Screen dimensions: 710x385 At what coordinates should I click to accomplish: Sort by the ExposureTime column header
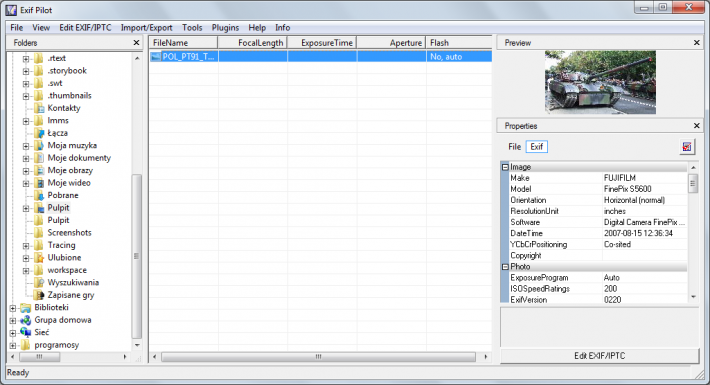point(322,43)
